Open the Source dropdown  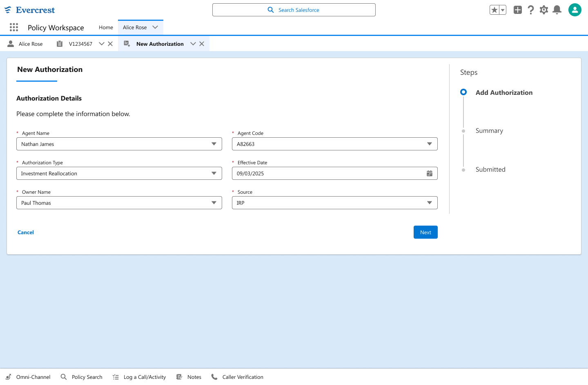click(335, 203)
